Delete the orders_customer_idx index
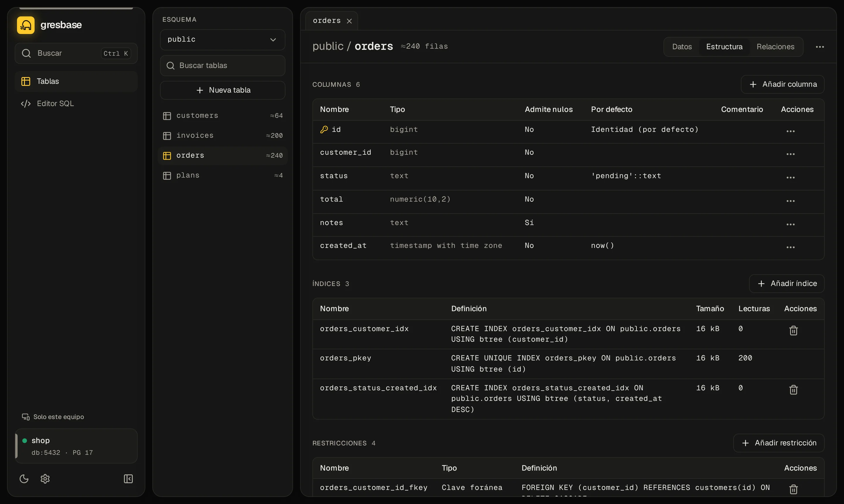The width and height of the screenshot is (844, 504). (x=793, y=331)
